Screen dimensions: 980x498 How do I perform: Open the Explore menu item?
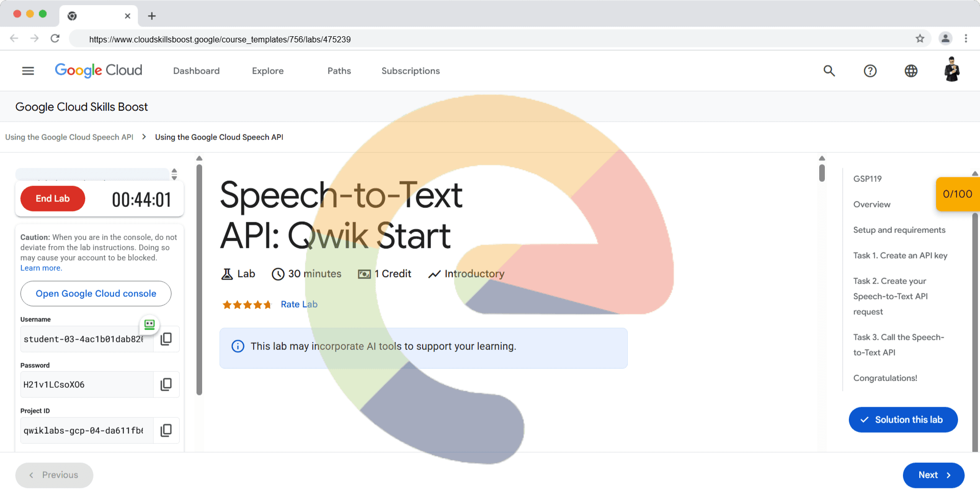[x=268, y=71]
